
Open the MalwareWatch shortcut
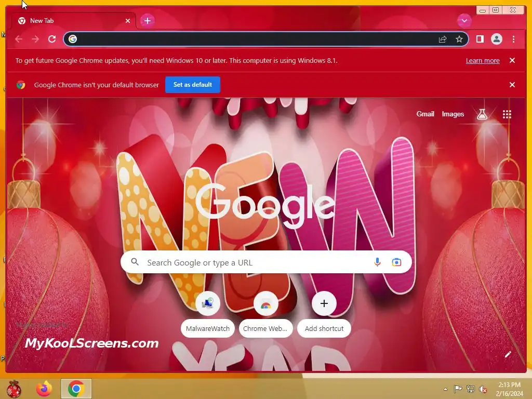click(x=208, y=314)
